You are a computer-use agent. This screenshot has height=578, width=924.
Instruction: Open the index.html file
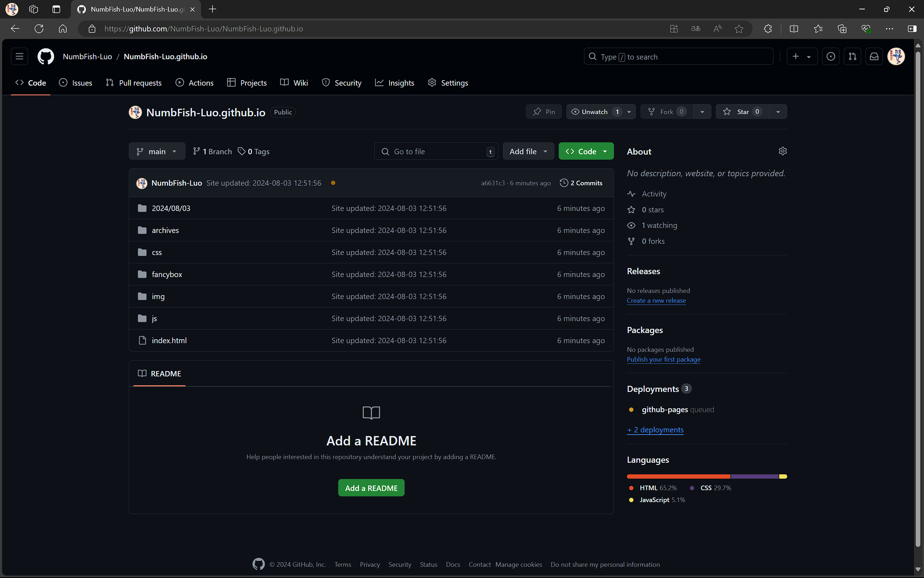[169, 341]
